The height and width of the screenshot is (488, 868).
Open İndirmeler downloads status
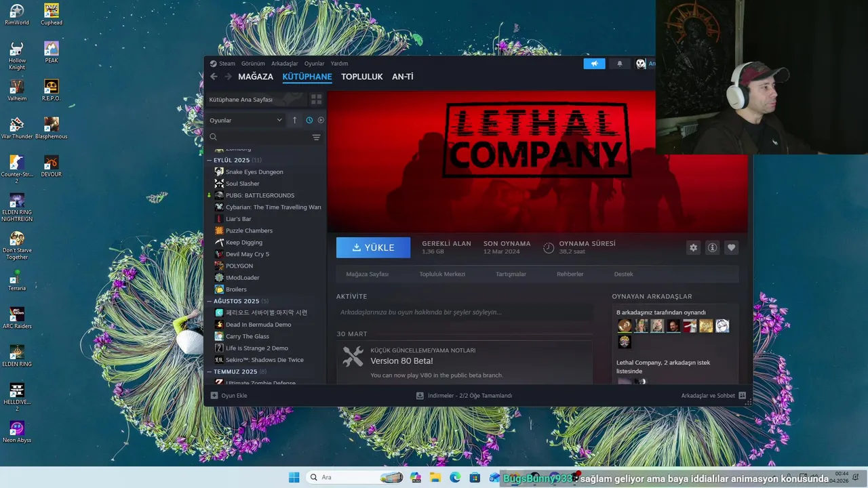tap(465, 395)
